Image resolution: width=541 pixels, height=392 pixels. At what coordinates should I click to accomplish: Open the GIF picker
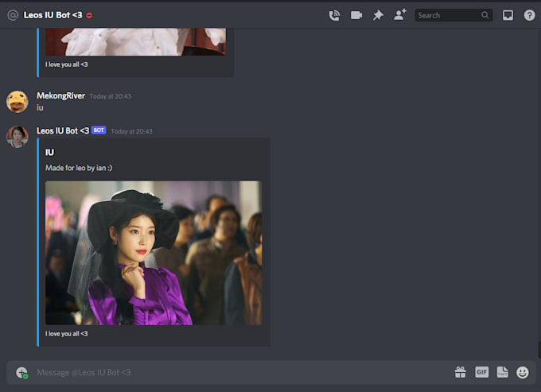481,372
